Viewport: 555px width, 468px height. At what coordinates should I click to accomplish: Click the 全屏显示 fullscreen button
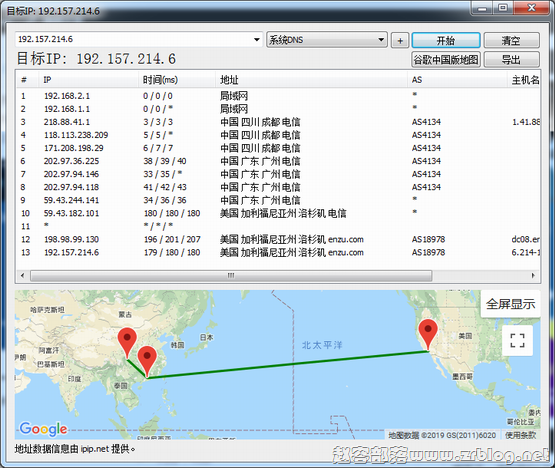[x=510, y=304]
